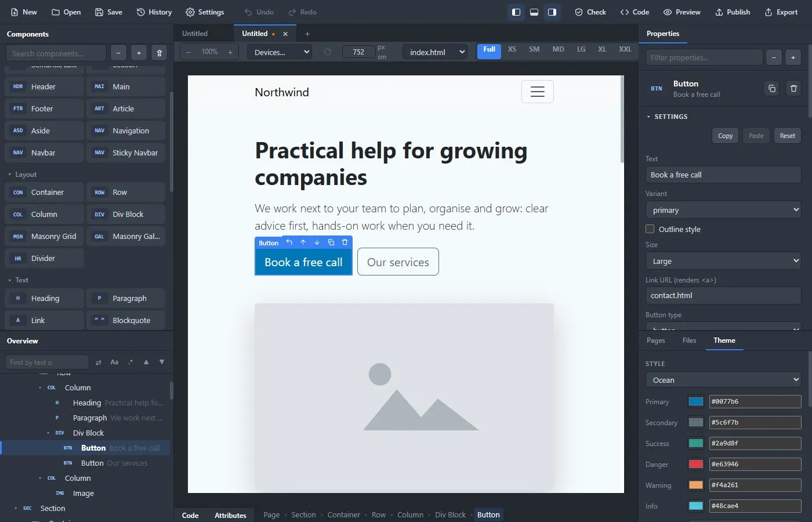Screen dimensions: 812x522
Task: Switch to the MD breakpoint
Action: tap(558, 50)
